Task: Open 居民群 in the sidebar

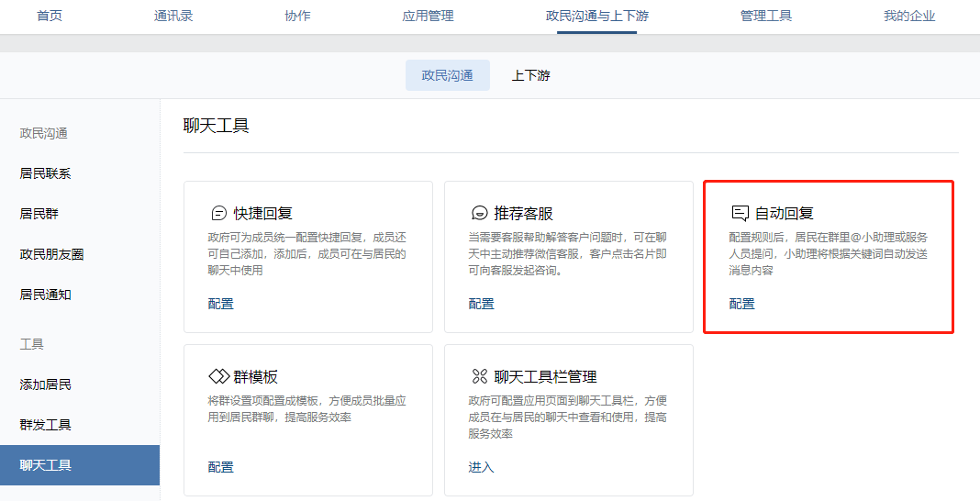Action: coord(39,215)
